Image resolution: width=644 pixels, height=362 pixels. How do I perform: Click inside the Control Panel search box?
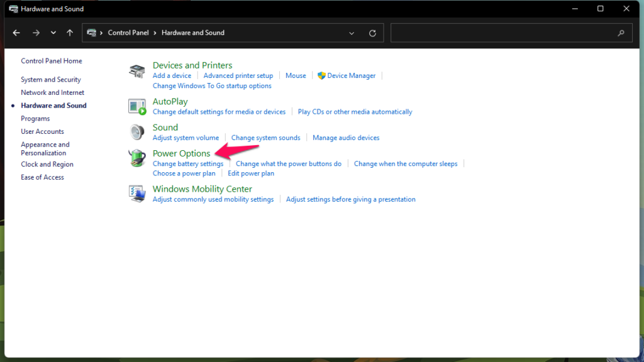pos(503,33)
